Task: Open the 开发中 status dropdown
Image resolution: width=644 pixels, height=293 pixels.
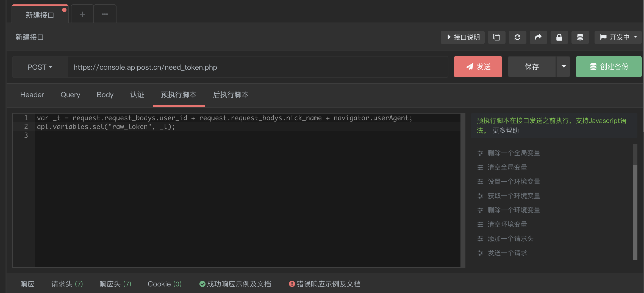Action: [x=618, y=37]
